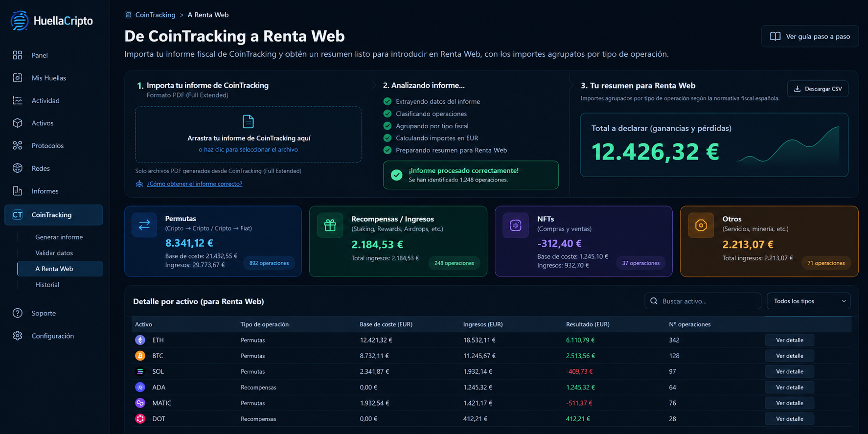Click Ver detalle for the DOT row
The width and height of the screenshot is (868, 434).
[x=789, y=419]
